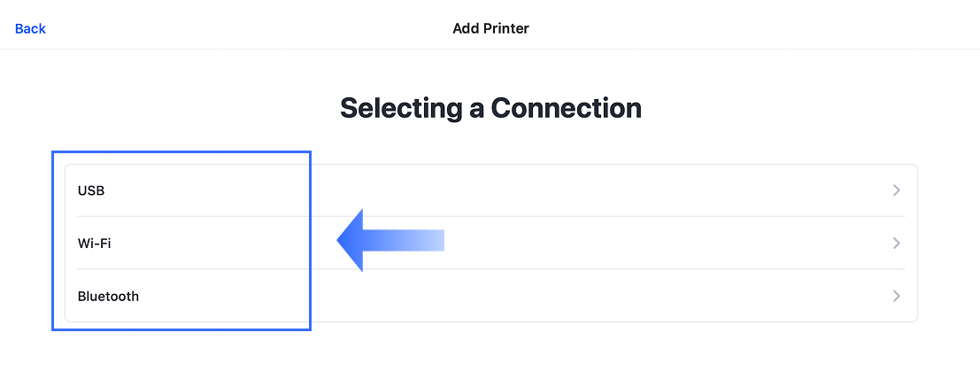This screenshot has height=379, width=980.
Task: Click the Bluetooth text label
Action: (x=108, y=297)
